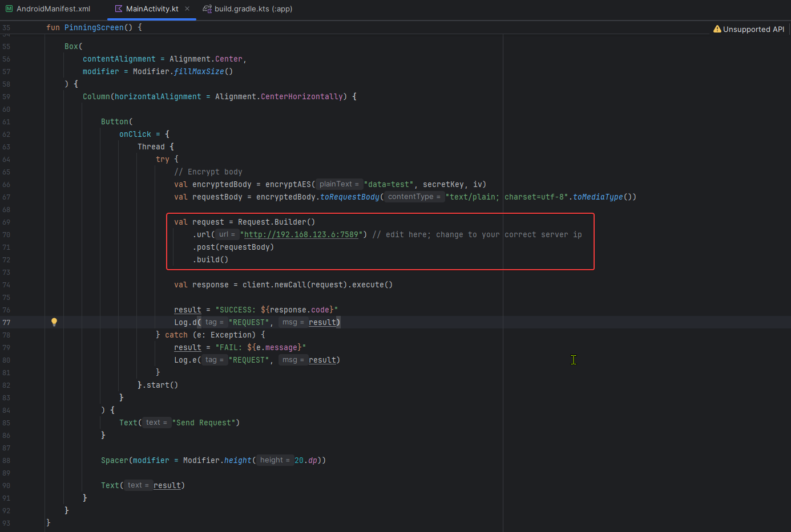Image resolution: width=791 pixels, height=532 pixels.
Task: Click the height parameter hint
Action: tap(275, 460)
